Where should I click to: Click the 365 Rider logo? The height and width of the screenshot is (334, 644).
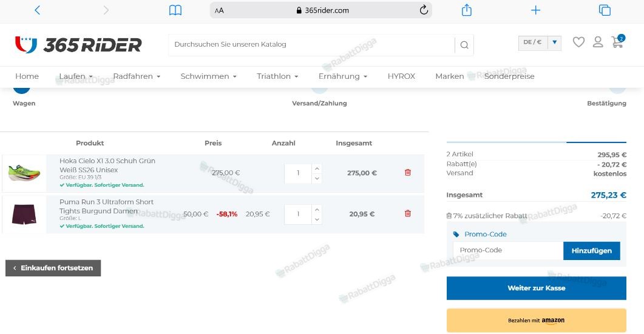(x=78, y=45)
